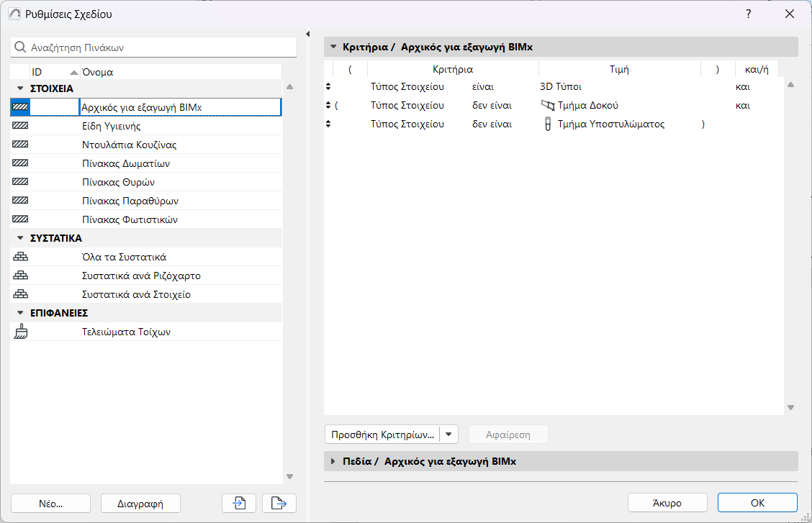The image size is (812, 523).
Task: Sort the list by the ID column
Action: pyautogui.click(x=55, y=72)
